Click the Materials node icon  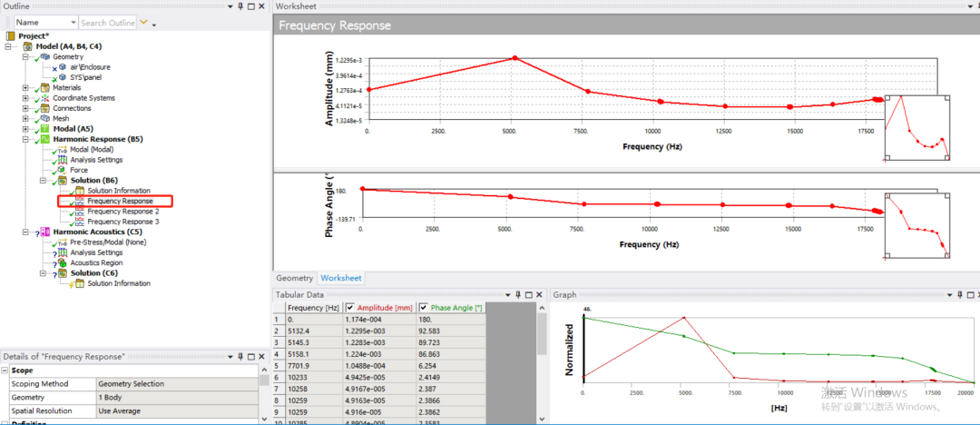click(45, 87)
